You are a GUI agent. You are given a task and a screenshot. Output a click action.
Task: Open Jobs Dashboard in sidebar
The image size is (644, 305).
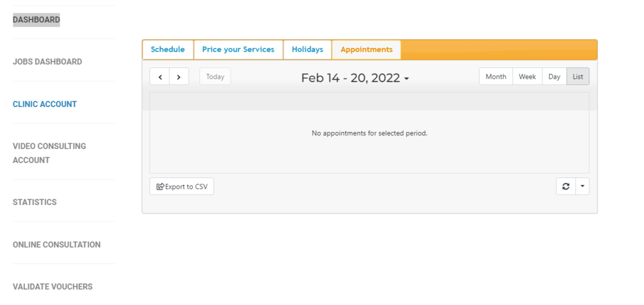point(47,62)
